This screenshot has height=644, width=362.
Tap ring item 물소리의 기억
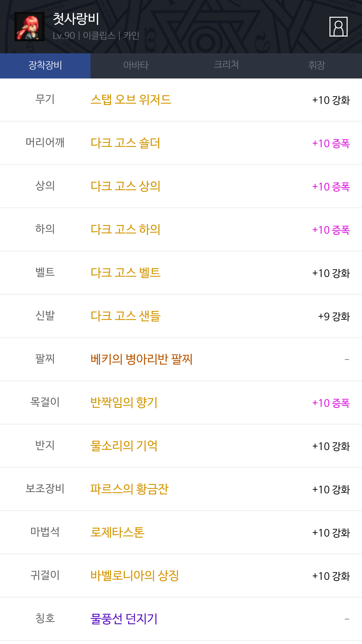pyautogui.click(x=124, y=446)
